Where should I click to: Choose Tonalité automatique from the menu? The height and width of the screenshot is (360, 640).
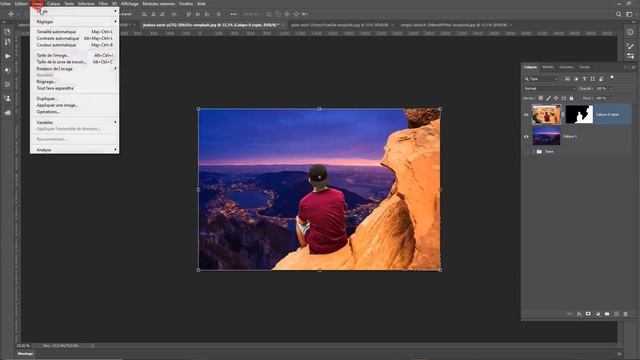[74, 31]
